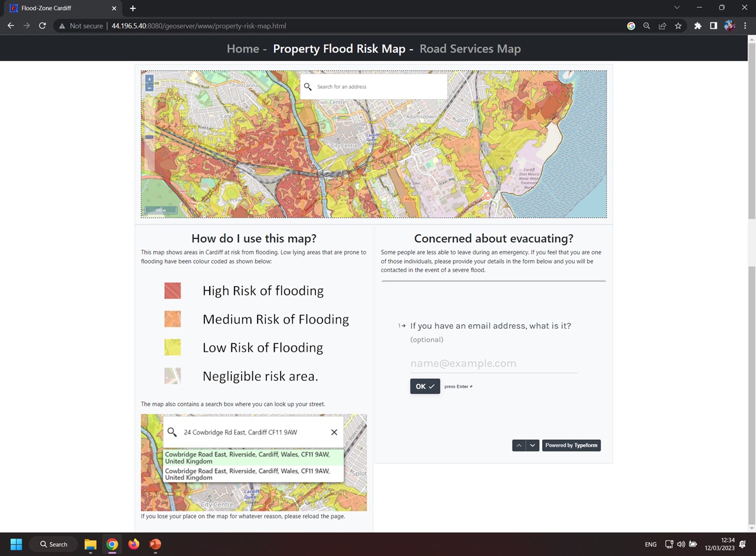Click the Not secure warning indicator
Image resolution: width=756 pixels, height=556 pixels.
[x=80, y=26]
